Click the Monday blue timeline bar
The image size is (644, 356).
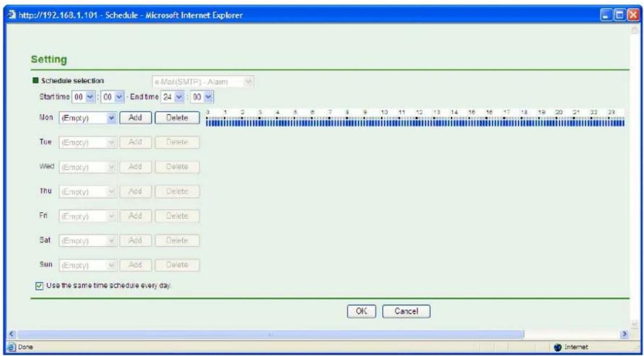(415, 123)
